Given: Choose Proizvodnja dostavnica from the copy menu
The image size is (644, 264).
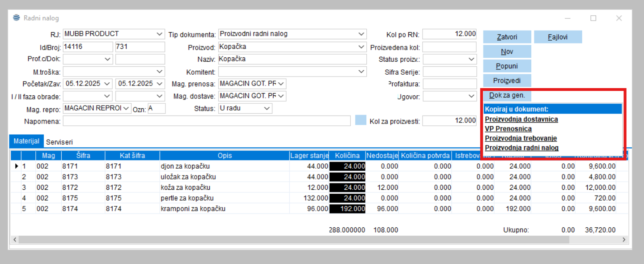Looking at the screenshot, I should [521, 119].
